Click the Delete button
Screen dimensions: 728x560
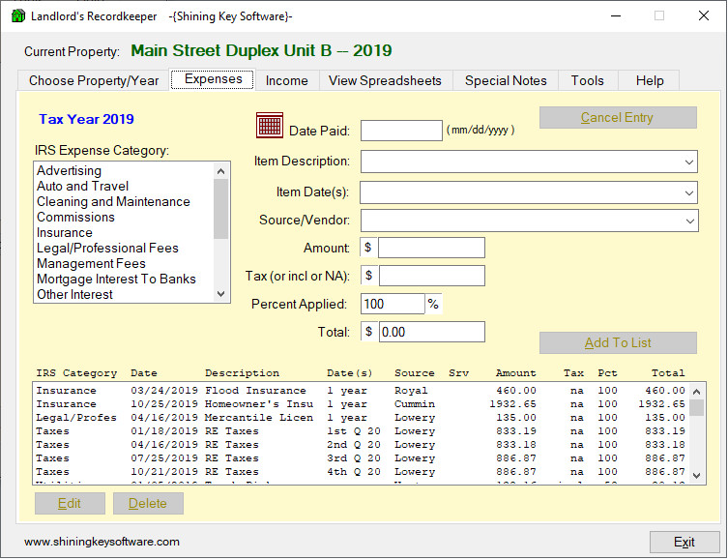[x=148, y=503]
